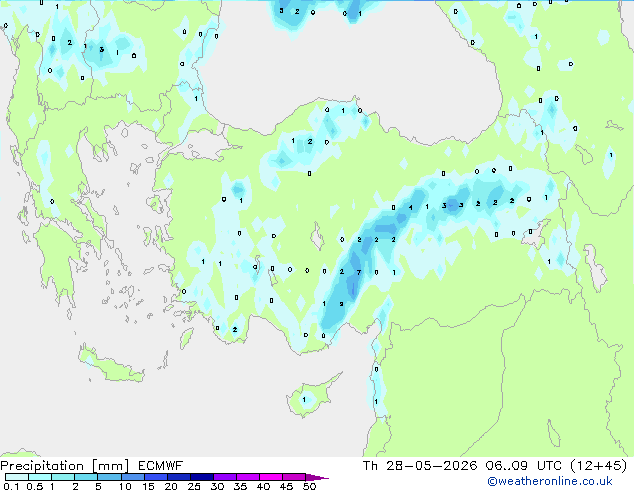This screenshot has height=490, width=634.
Task: Click the legend swatch between 1 and 2
Action: 63,477
